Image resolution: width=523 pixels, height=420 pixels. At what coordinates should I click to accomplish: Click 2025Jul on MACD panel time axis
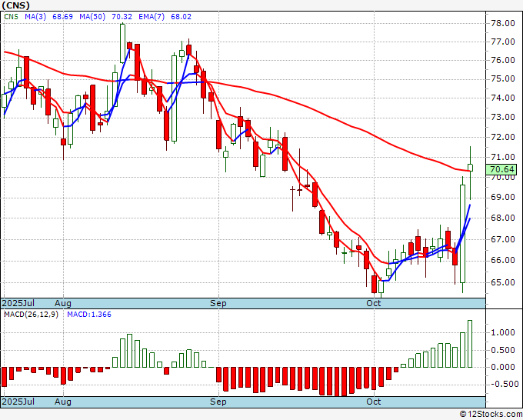click(x=18, y=402)
